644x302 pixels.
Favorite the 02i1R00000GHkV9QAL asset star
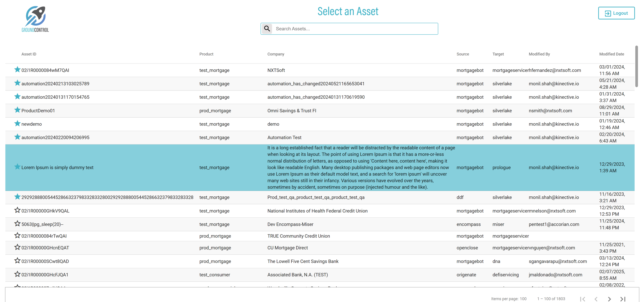[17, 210]
